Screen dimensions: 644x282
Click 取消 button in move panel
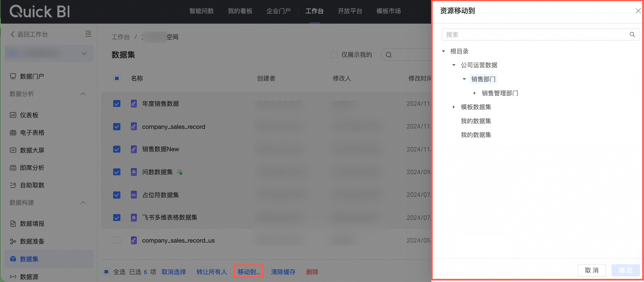coord(592,270)
